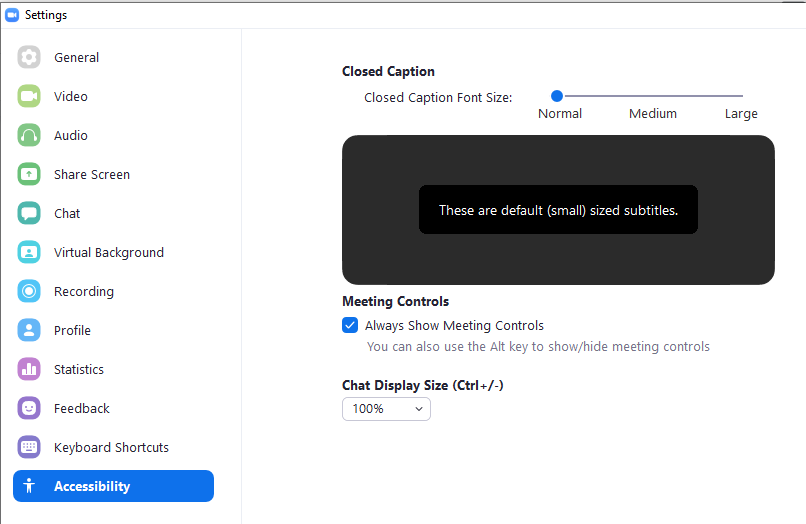The width and height of the screenshot is (806, 524).
Task: Click the Zoom logo in title bar
Action: pyautogui.click(x=12, y=15)
